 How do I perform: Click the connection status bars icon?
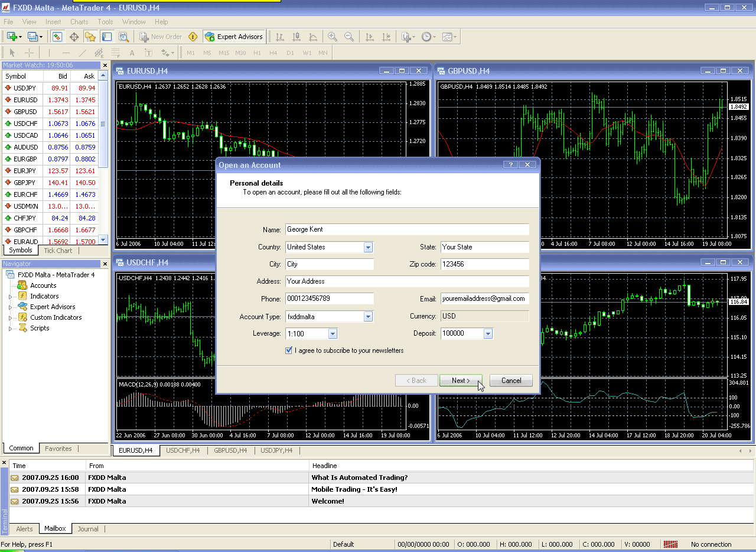click(x=670, y=544)
